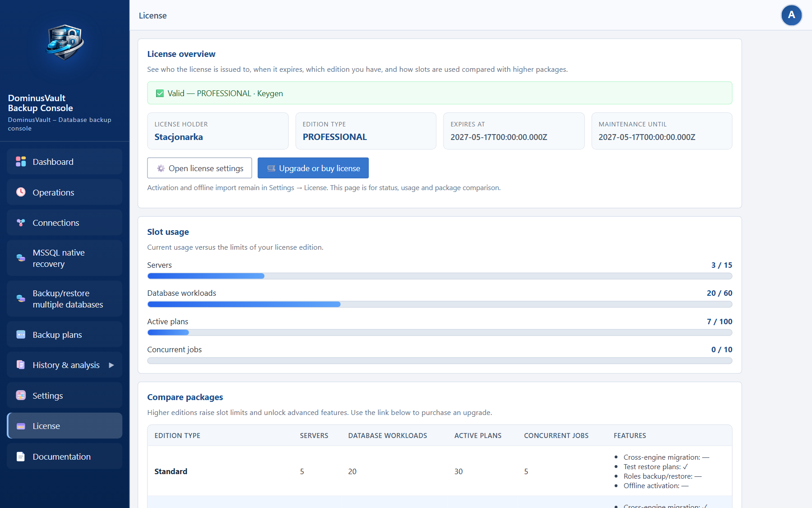Go to Dashboard page
The width and height of the screenshot is (812, 508).
[x=65, y=162]
